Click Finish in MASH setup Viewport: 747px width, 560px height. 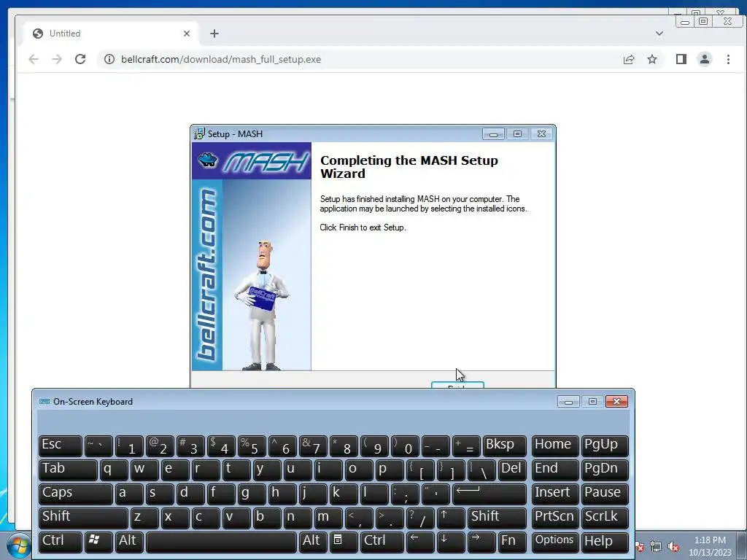(x=457, y=385)
